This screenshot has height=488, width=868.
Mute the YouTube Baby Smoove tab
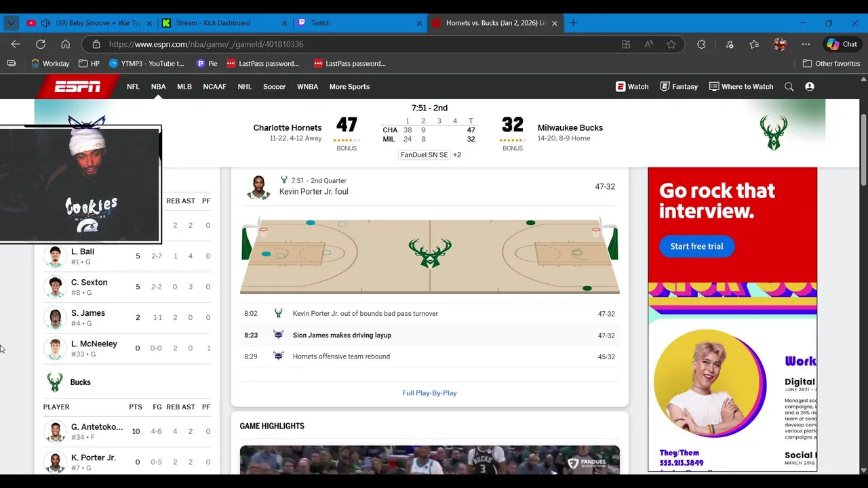tap(45, 23)
